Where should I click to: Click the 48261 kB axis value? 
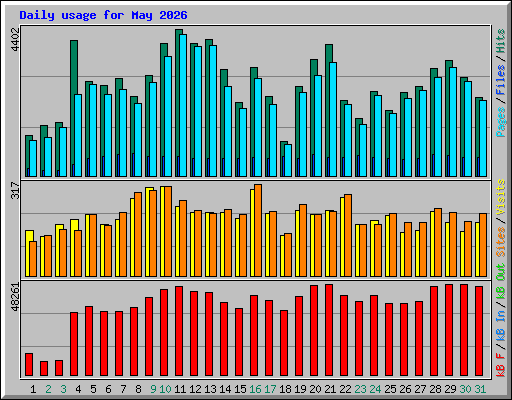(15, 297)
